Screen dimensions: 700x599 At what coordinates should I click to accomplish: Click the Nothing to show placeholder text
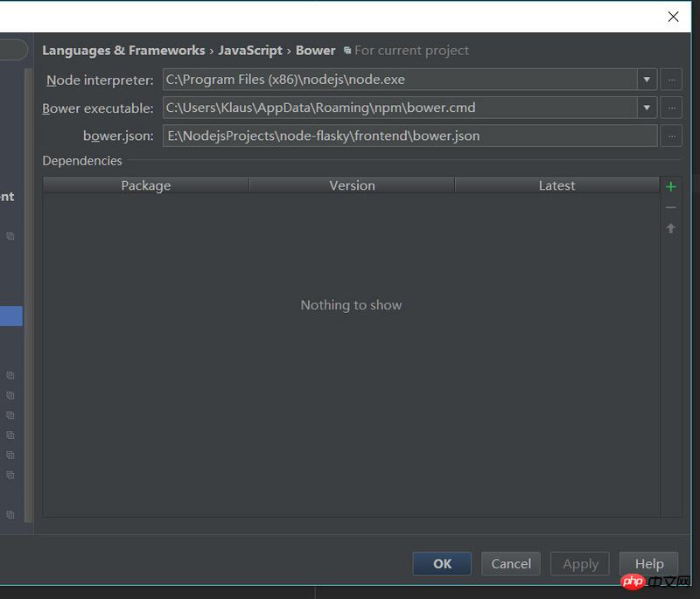(x=352, y=305)
